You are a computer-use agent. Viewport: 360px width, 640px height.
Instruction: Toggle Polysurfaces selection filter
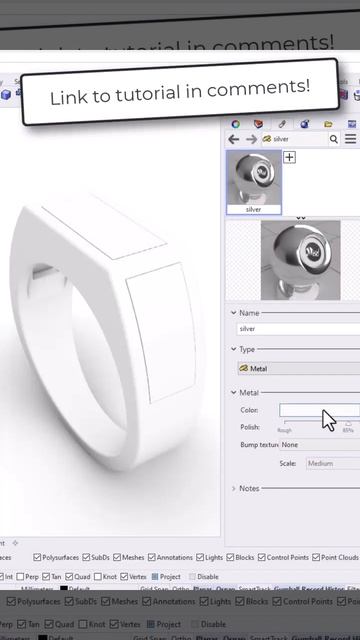(37, 557)
